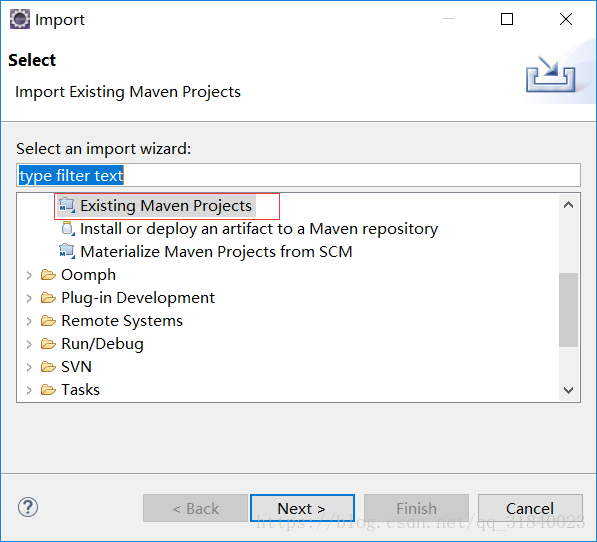This screenshot has width=597, height=542.
Task: Expand the Tasks category
Action: click(29, 390)
